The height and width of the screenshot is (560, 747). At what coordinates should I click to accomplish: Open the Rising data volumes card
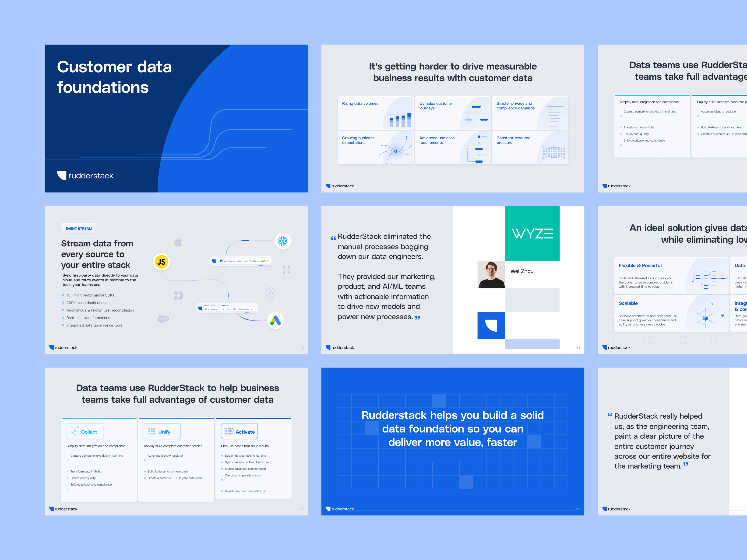click(375, 113)
